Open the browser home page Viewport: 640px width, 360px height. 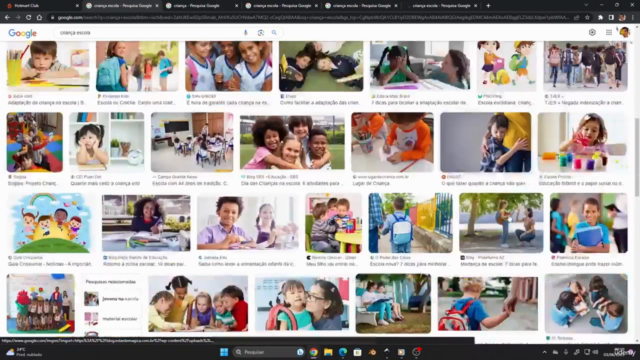pos(39,18)
